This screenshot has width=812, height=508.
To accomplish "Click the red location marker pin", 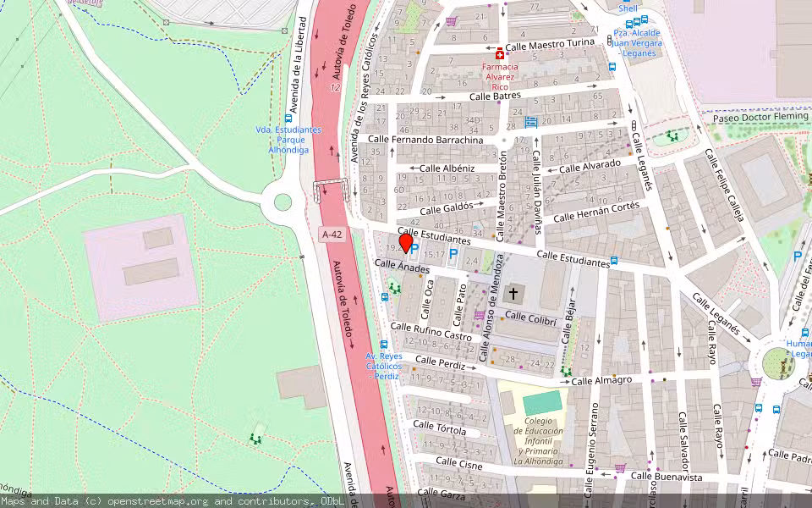I will 406,244.
